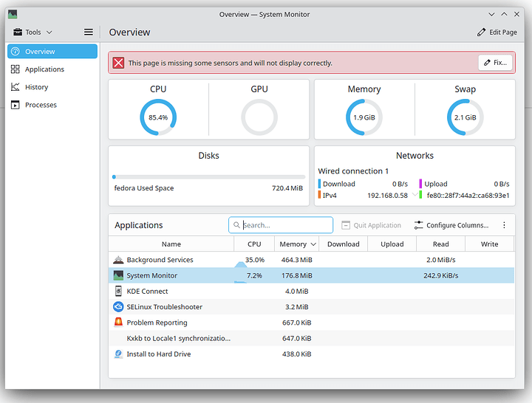The width and height of the screenshot is (532, 403).
Task: Click the SELinux Troubleshooter icon
Action: point(118,306)
